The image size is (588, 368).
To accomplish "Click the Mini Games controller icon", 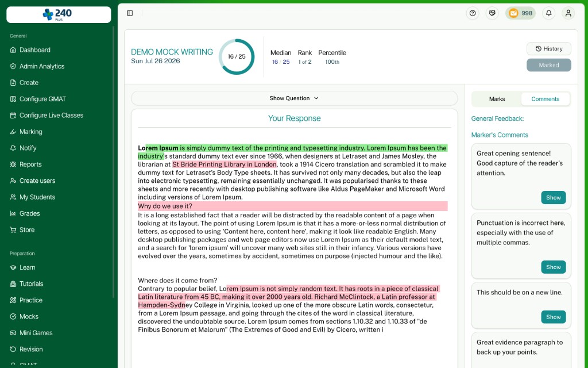I will [13, 333].
